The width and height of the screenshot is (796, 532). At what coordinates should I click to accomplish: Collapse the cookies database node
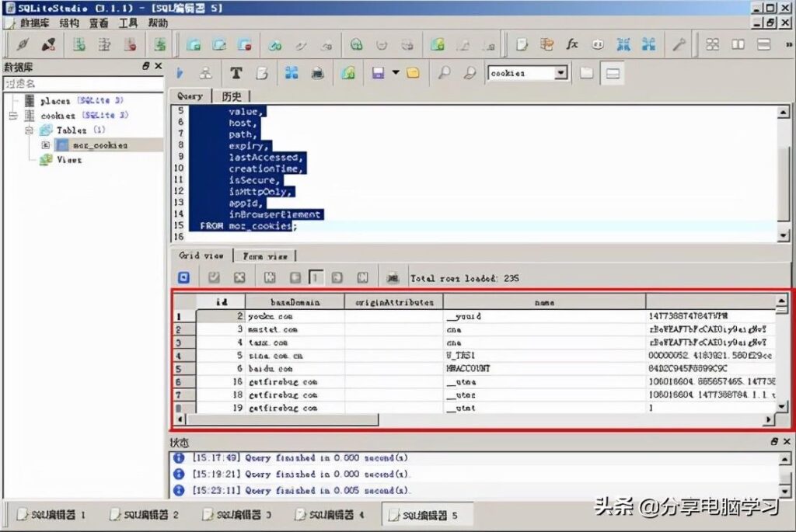point(13,116)
